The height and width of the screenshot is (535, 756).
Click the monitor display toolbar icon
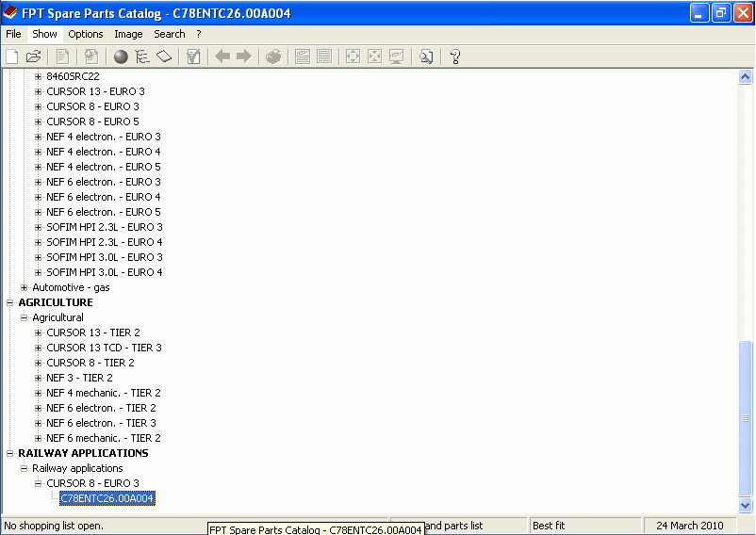[x=396, y=57]
